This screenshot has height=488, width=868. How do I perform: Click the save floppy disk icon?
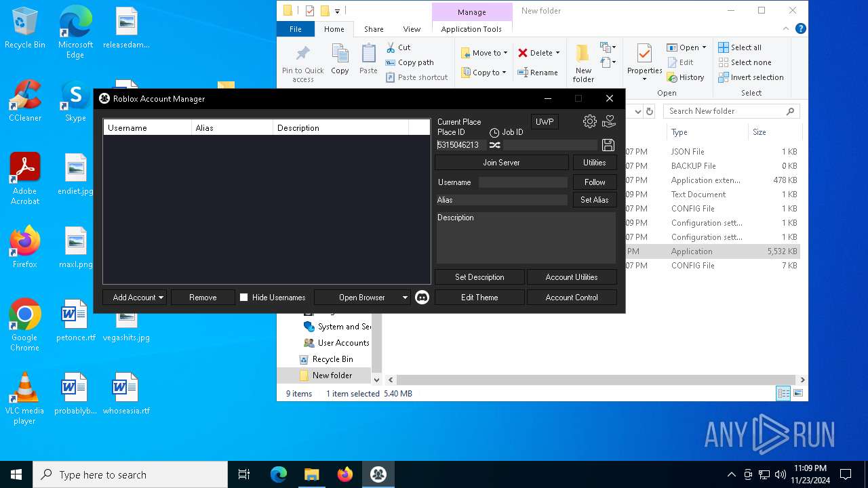pos(608,145)
